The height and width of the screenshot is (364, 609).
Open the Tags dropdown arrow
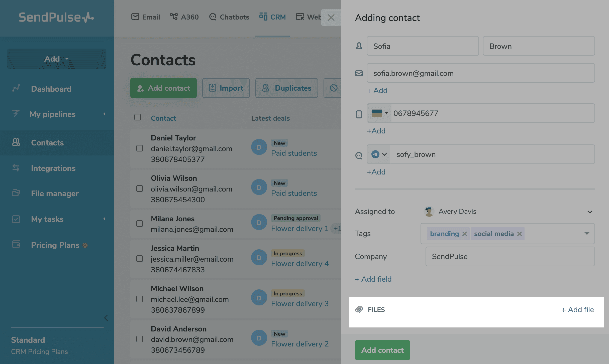coord(587,234)
